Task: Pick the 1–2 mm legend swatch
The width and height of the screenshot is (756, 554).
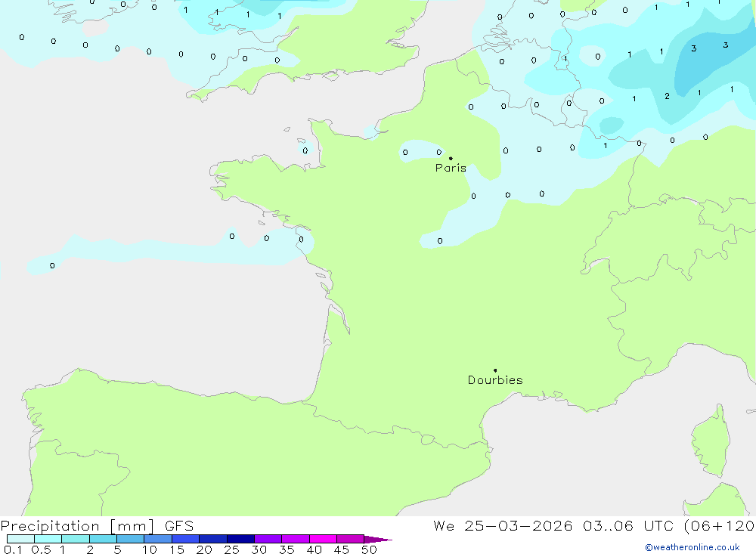Action: pos(76,539)
